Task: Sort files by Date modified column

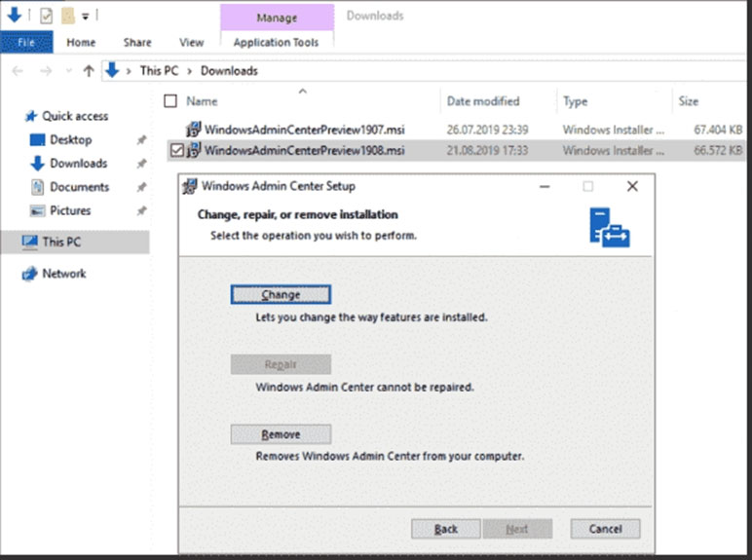Action: 483,101
